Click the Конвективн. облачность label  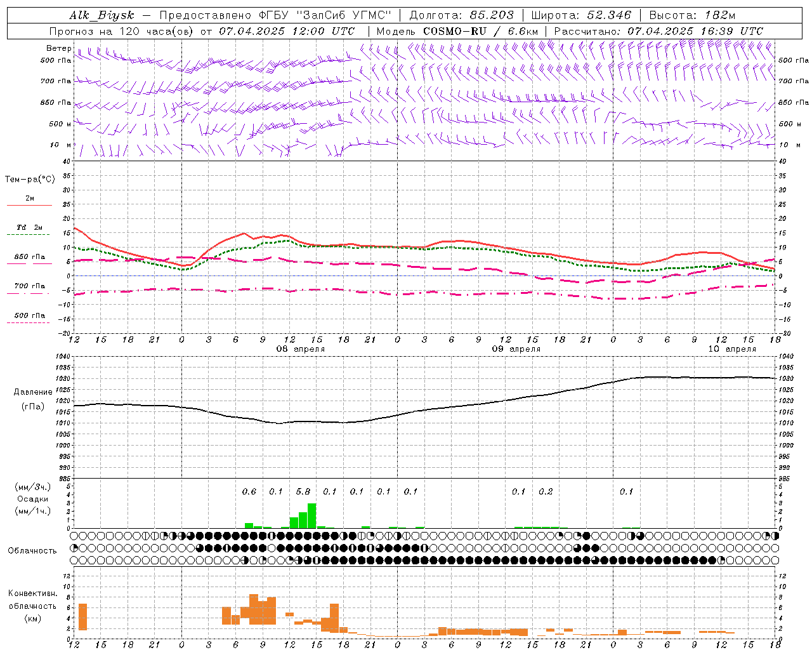pyautogui.click(x=32, y=600)
